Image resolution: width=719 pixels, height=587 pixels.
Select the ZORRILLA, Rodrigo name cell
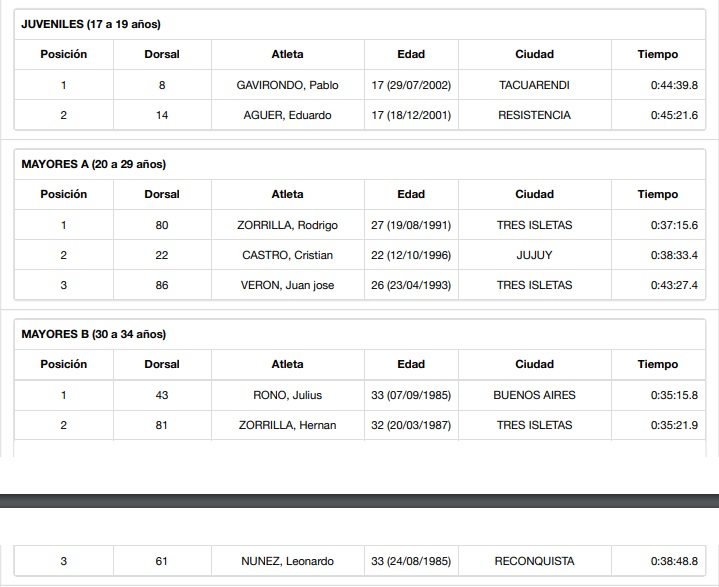coord(287,225)
